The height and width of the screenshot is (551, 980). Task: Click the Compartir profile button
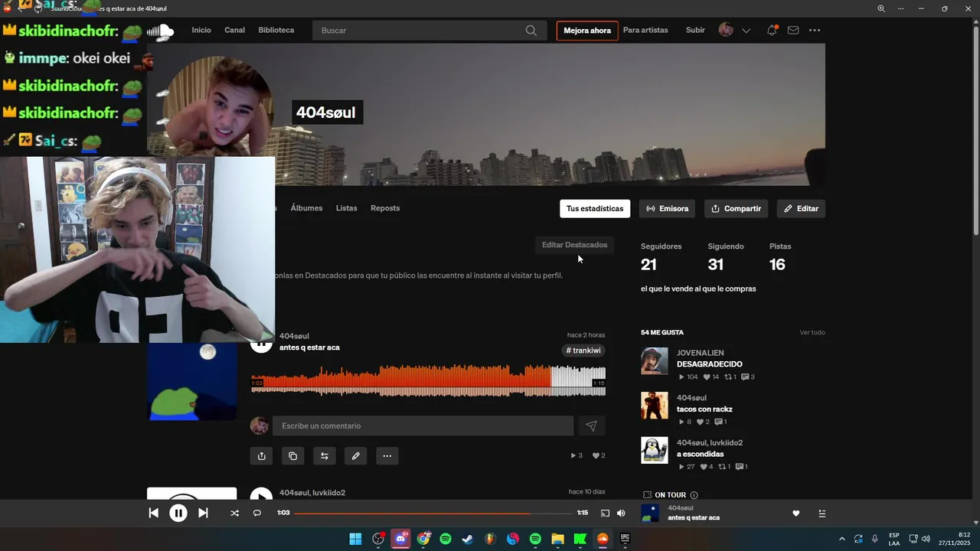tap(735, 209)
